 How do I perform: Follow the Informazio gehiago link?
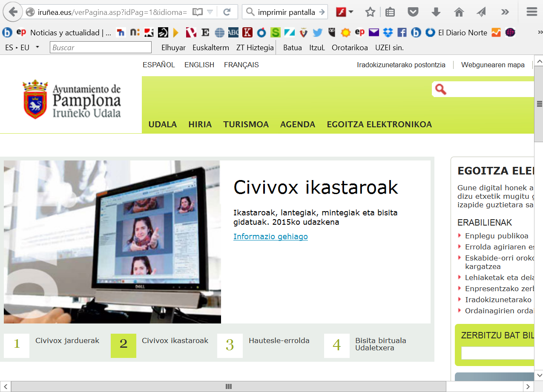coord(270,237)
